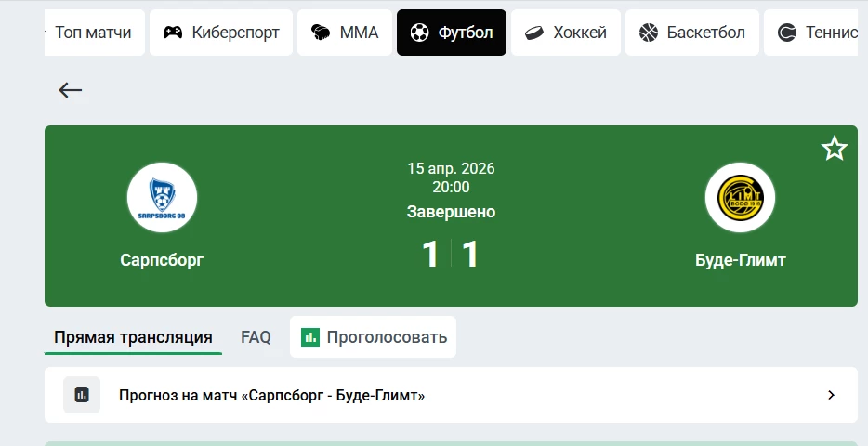Screen dimensions: 868x446
Task: Click the 1:1 final score
Action: click(451, 254)
